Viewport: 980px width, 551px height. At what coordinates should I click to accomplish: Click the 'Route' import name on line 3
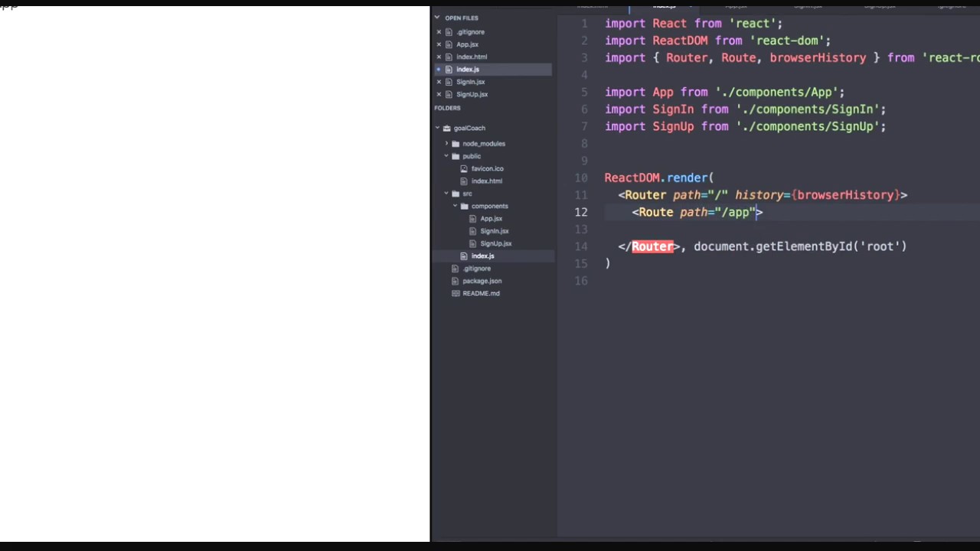(739, 57)
